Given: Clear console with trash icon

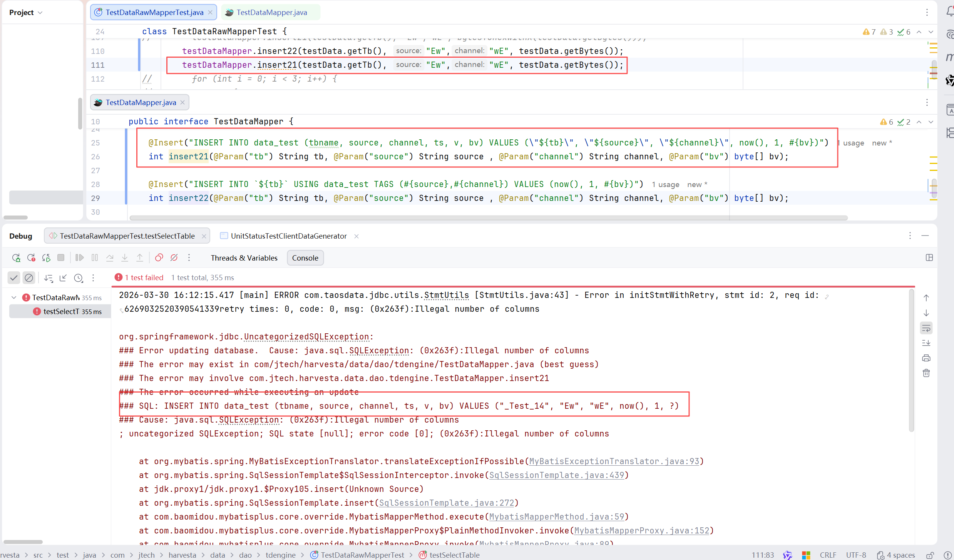Looking at the screenshot, I should tap(926, 373).
